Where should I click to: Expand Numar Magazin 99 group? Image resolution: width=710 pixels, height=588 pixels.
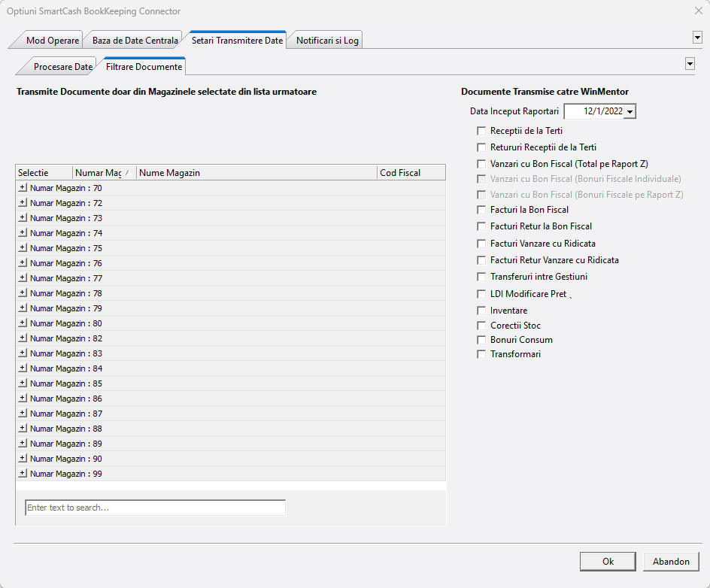[x=23, y=473]
